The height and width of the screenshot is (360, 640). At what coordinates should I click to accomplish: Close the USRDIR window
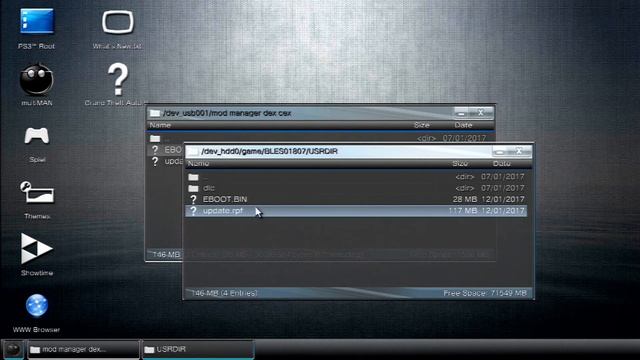519,151
